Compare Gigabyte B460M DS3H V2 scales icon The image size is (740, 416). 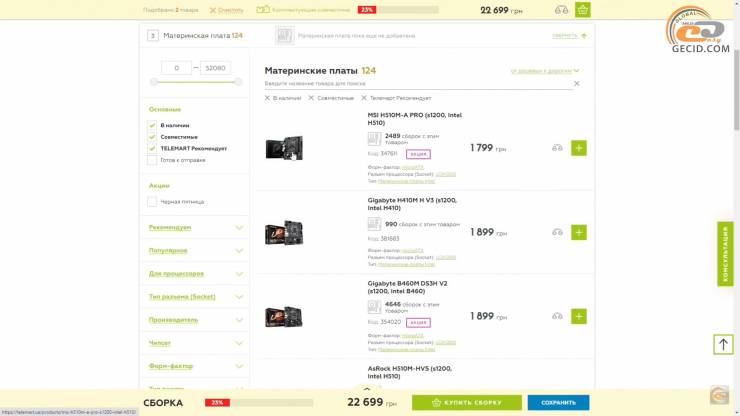pos(557,316)
